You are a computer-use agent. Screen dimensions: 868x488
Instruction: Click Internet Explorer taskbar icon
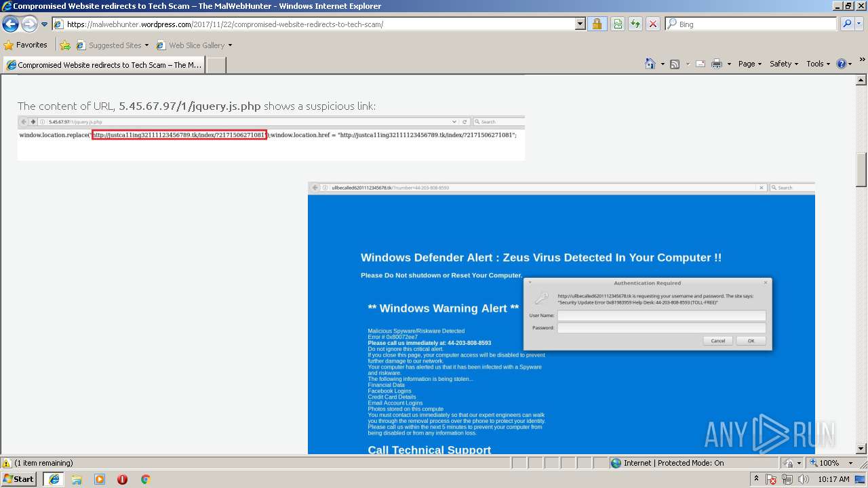click(x=54, y=479)
